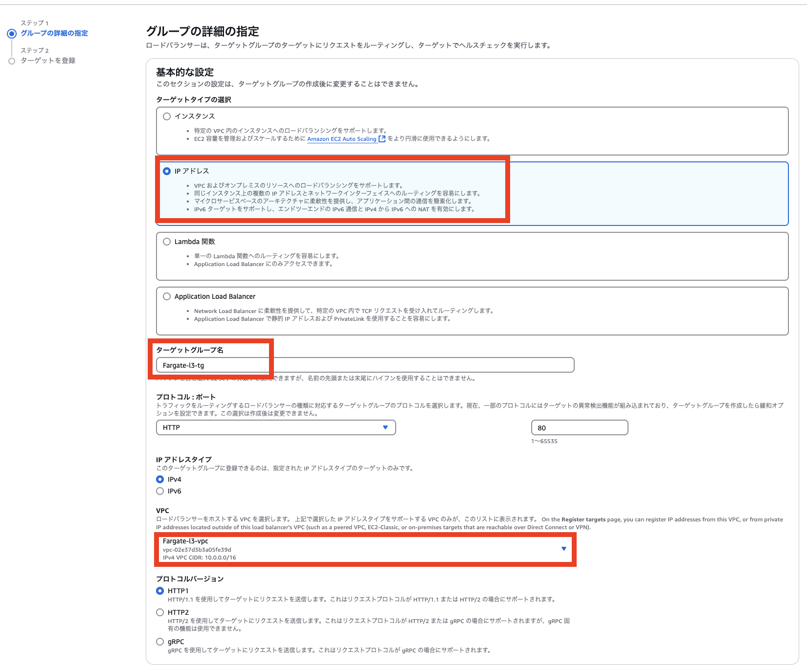Click the blue dropdown arrow on the HTTP protocol selector
Viewport: 807px width, 672px height.
(386, 427)
